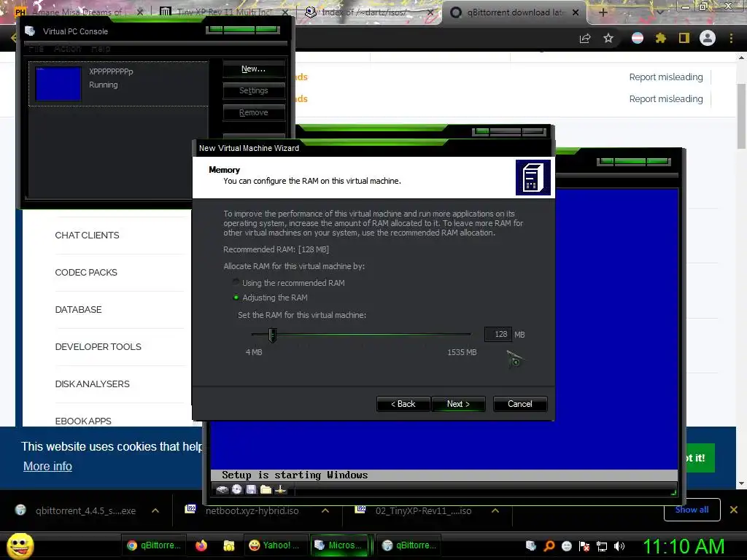Open the File menu in Virtual PC Console
The image size is (747, 560).
36,49
